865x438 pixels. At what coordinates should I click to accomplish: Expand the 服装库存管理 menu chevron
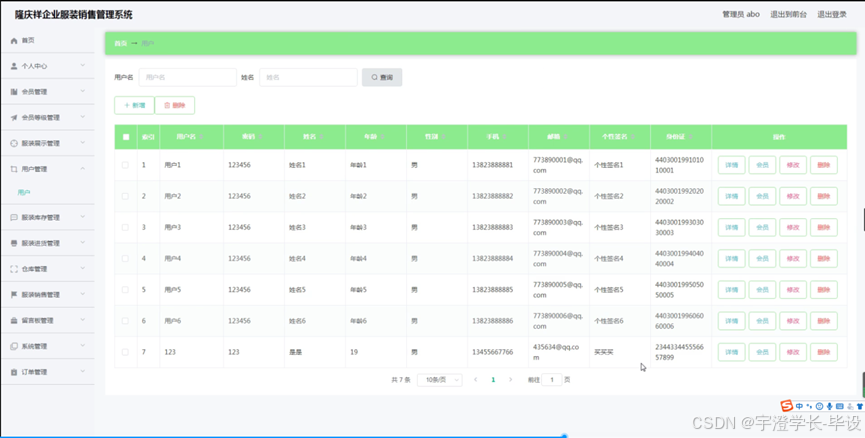tap(83, 217)
